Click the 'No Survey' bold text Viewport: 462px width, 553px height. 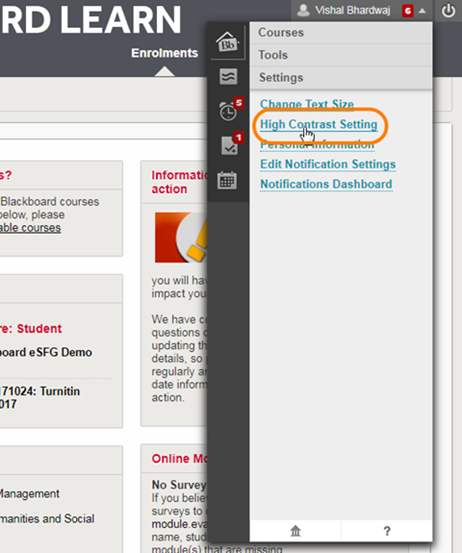pos(179,485)
